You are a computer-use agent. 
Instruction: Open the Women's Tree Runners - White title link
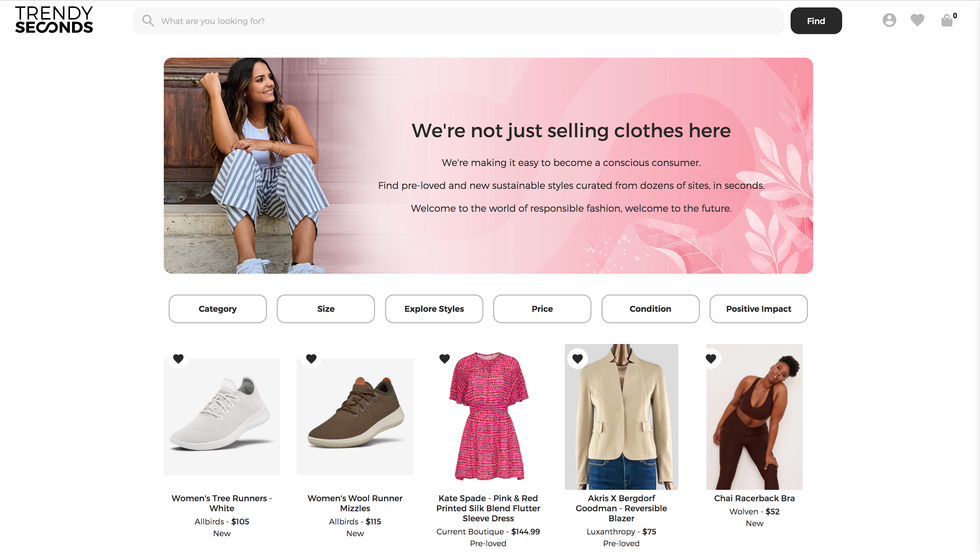(222, 503)
